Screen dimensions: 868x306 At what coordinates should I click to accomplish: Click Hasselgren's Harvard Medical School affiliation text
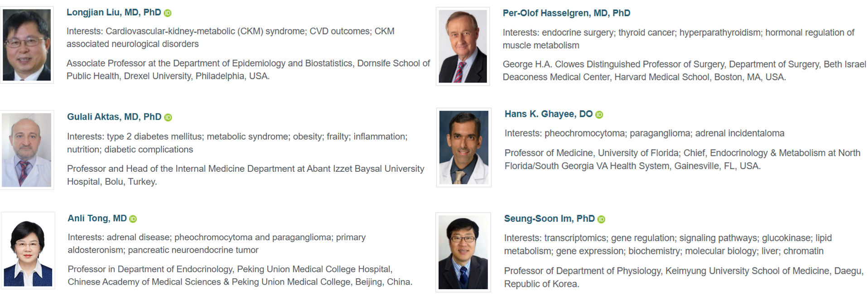684,71
